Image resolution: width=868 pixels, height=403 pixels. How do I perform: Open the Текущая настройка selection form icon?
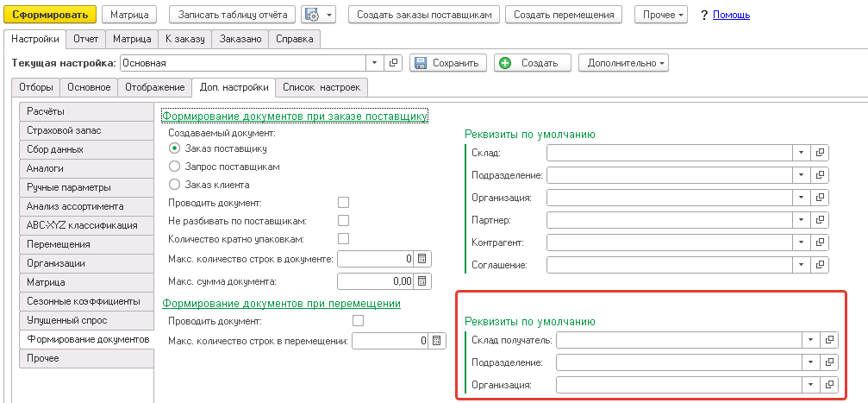394,63
